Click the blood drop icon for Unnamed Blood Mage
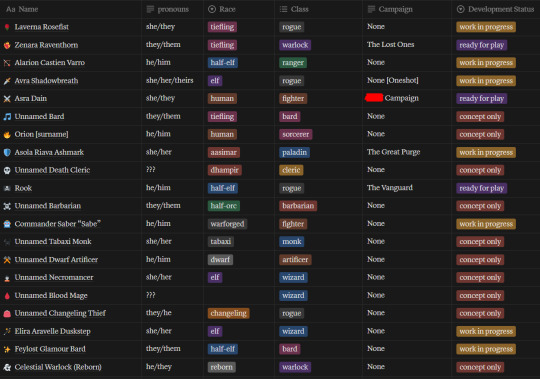This screenshot has width=540, height=379. 7,296
